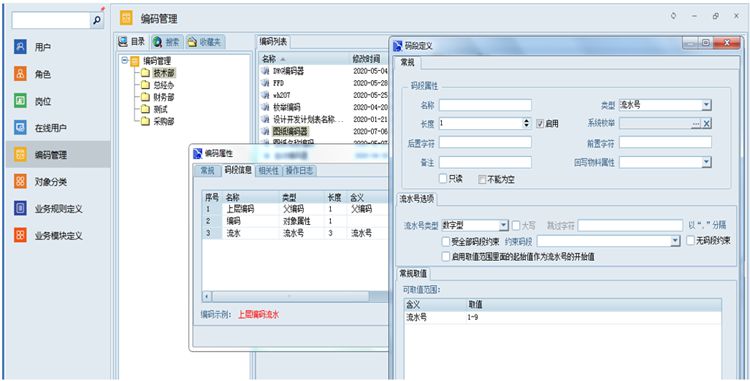Screen dimensions: 750x381
Task: Select the 上层编码 row in segment table
Action: point(295,209)
